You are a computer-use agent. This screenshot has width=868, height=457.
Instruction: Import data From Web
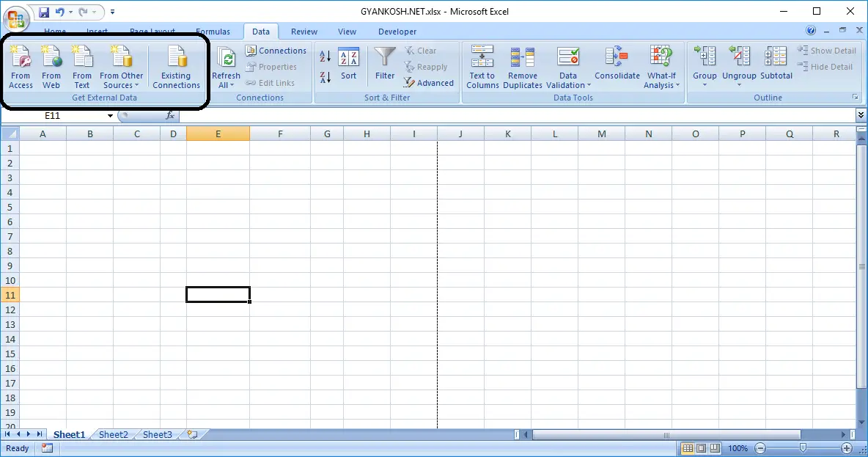pyautogui.click(x=51, y=67)
